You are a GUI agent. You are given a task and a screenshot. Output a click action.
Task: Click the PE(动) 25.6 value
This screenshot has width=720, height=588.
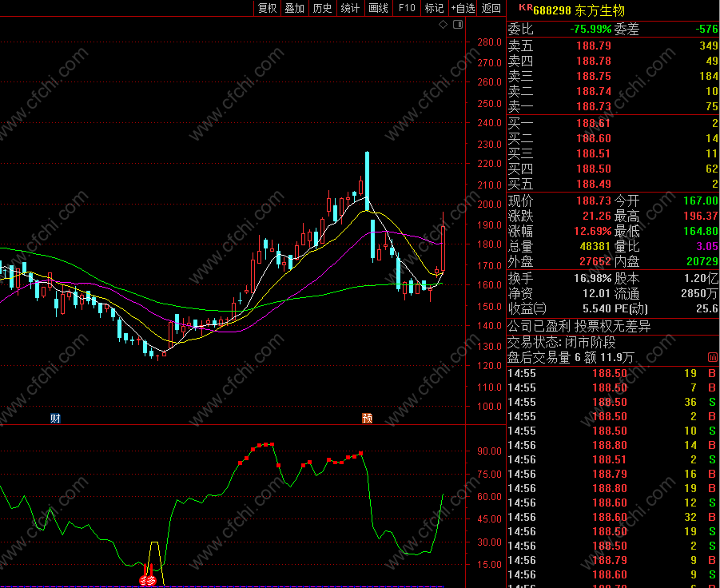tap(706, 308)
